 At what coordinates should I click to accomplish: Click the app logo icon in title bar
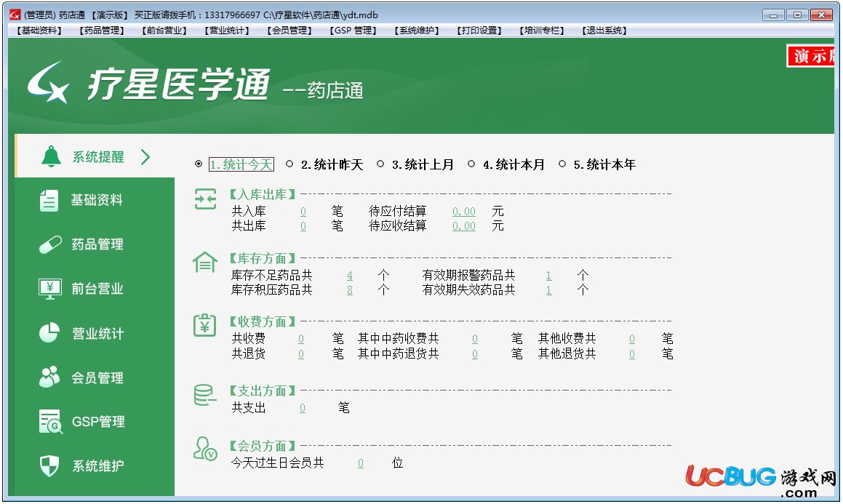click(15, 15)
